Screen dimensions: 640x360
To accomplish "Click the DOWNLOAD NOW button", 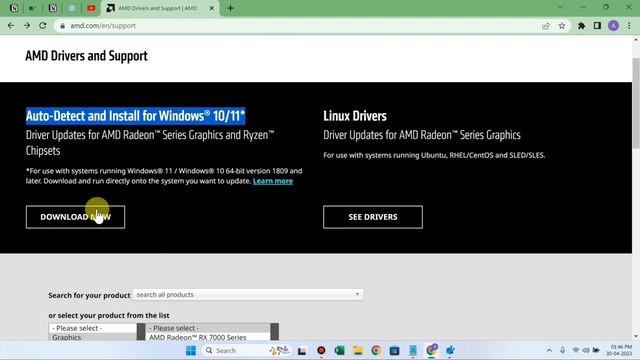I will pyautogui.click(x=76, y=217).
